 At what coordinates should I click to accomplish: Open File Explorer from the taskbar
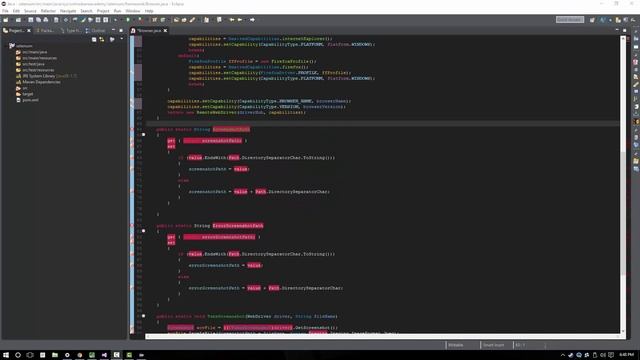click(55, 355)
